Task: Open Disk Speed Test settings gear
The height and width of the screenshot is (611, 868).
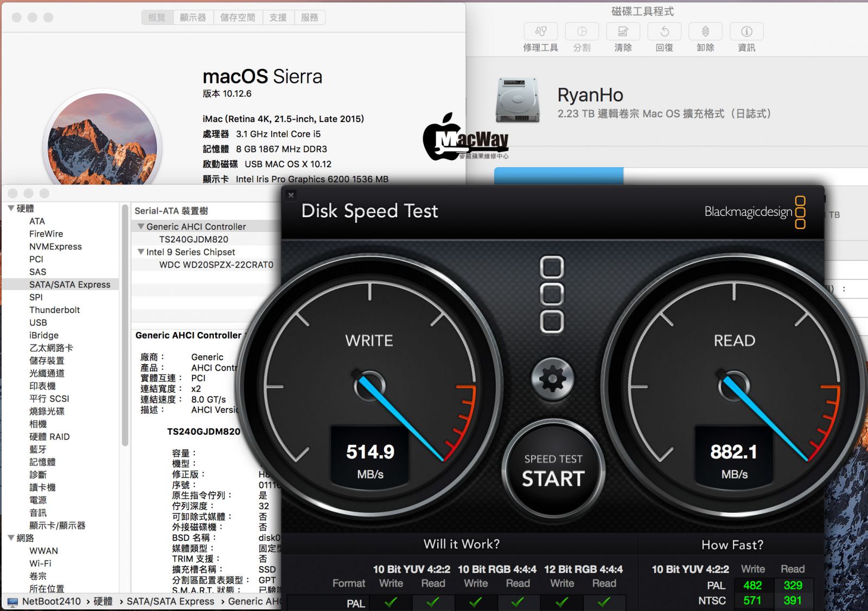Action: point(552,378)
